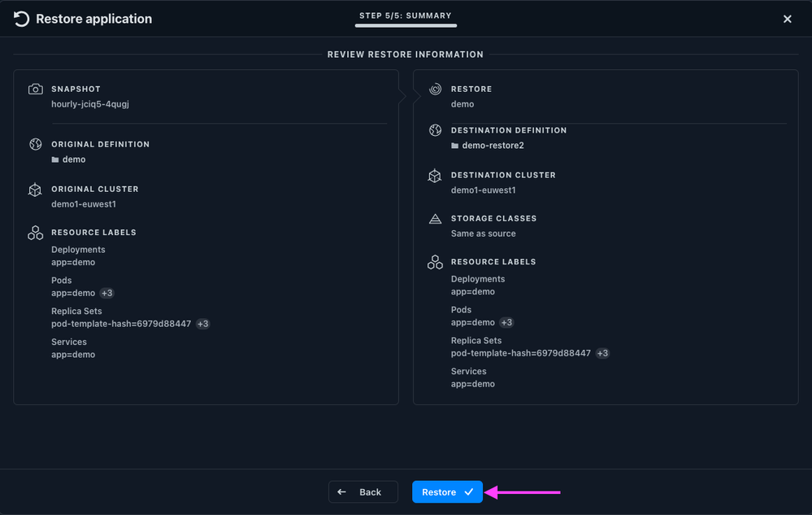Click the left Resource Labels hexagons icon
This screenshot has height=515, width=812.
click(35, 233)
